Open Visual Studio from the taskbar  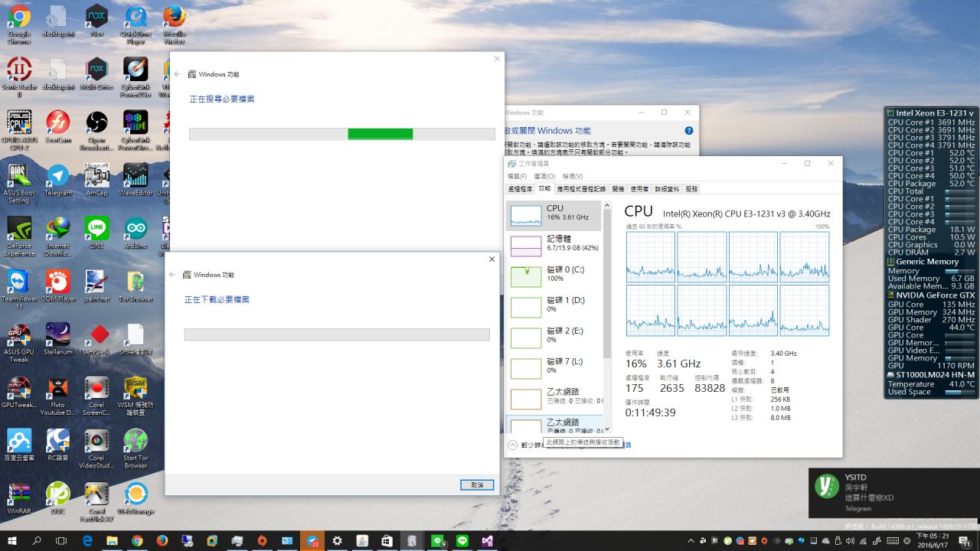487,541
